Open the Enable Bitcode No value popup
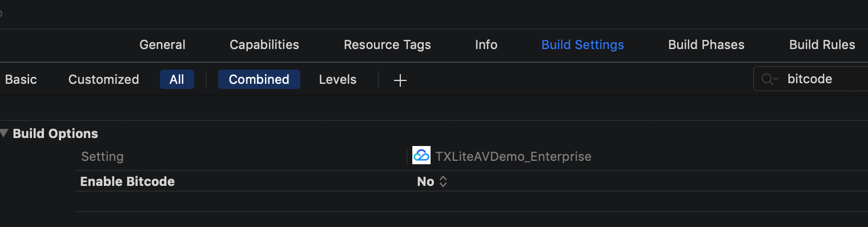Screen dimensions: 868x227 tap(432, 182)
